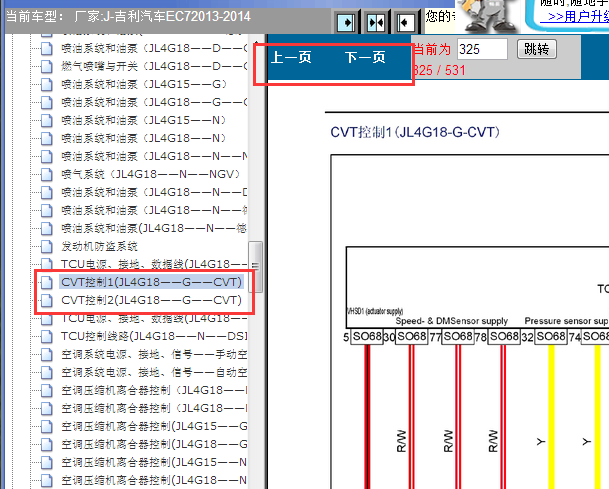Open 空调系统电源、接地、信号——自动空 entry
This screenshot has width=609, height=489.
[154, 372]
